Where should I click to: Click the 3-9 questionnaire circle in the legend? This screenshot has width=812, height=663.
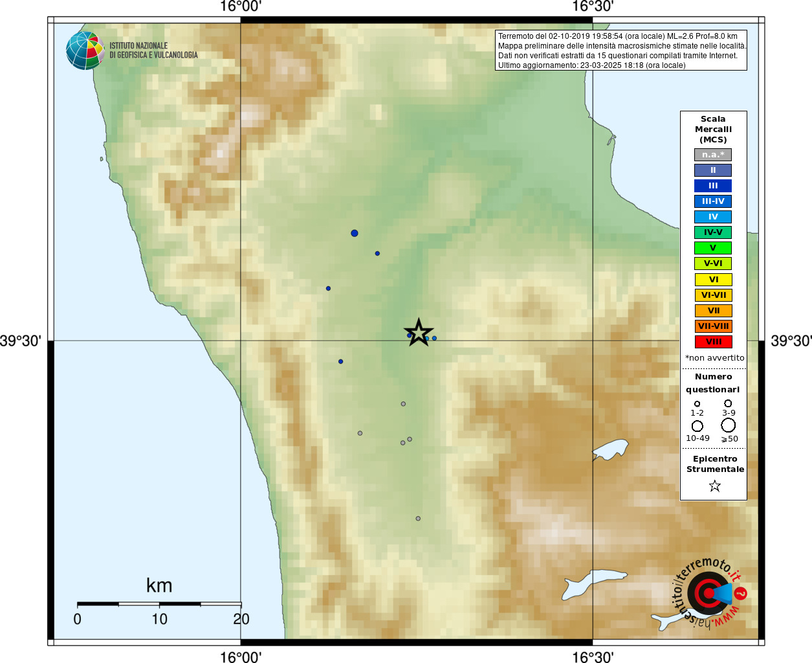tap(728, 403)
